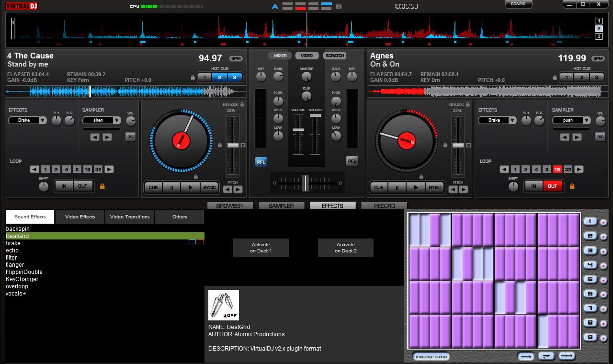
Task: Open the Others effects tab
Action: click(180, 217)
